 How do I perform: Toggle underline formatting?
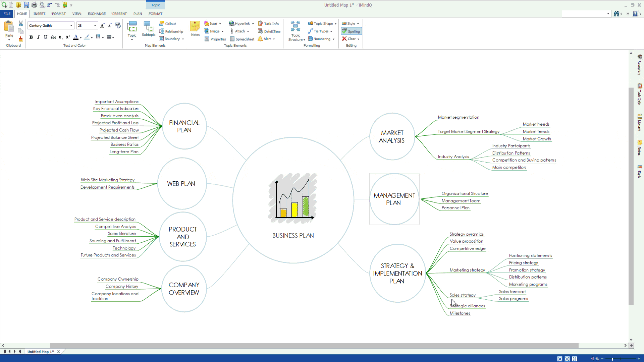point(46,37)
